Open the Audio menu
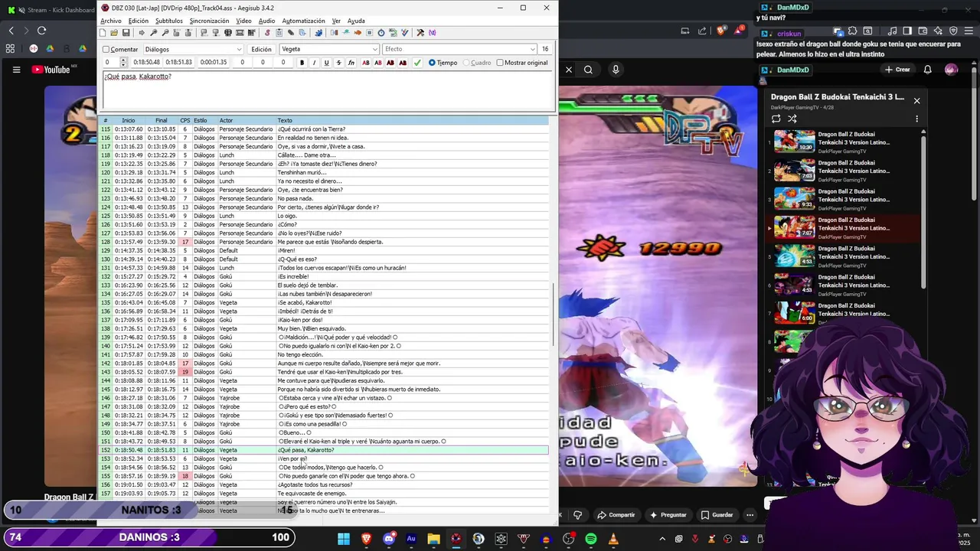The image size is (980, 551). [x=266, y=21]
